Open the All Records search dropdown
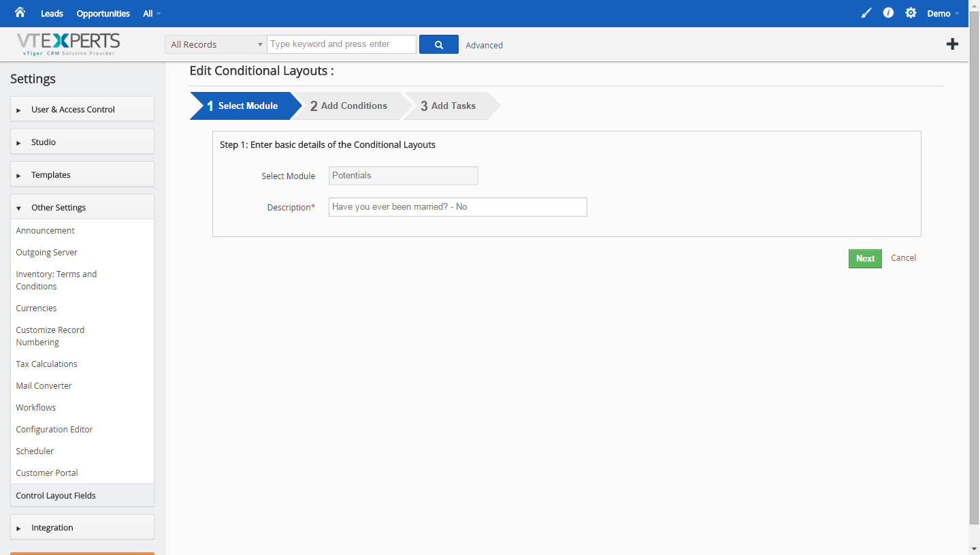980x555 pixels. tap(216, 44)
